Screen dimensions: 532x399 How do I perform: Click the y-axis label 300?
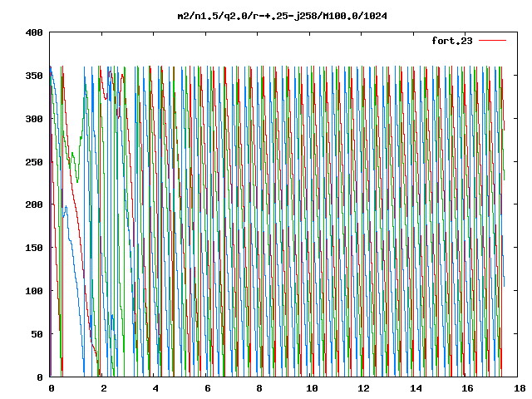34,119
